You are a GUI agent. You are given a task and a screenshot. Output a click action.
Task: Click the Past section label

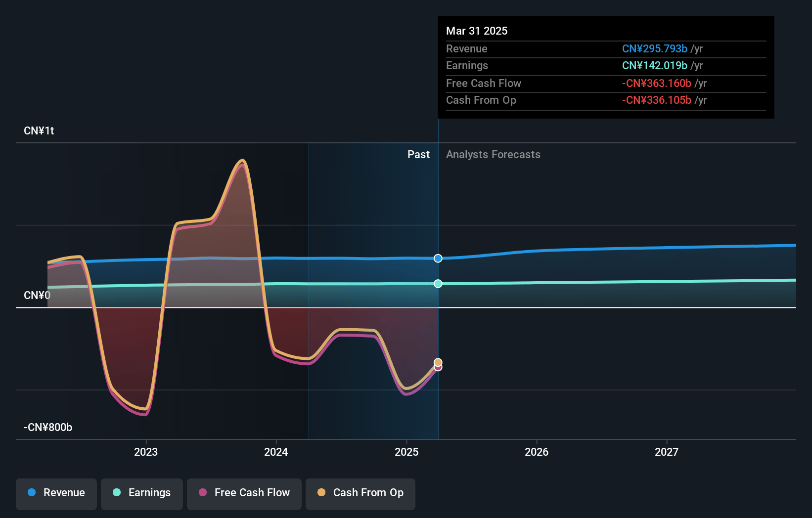[418, 155]
